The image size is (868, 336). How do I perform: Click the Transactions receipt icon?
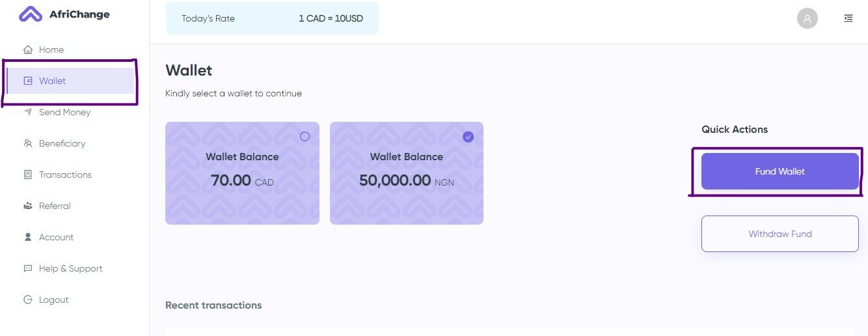pos(28,175)
